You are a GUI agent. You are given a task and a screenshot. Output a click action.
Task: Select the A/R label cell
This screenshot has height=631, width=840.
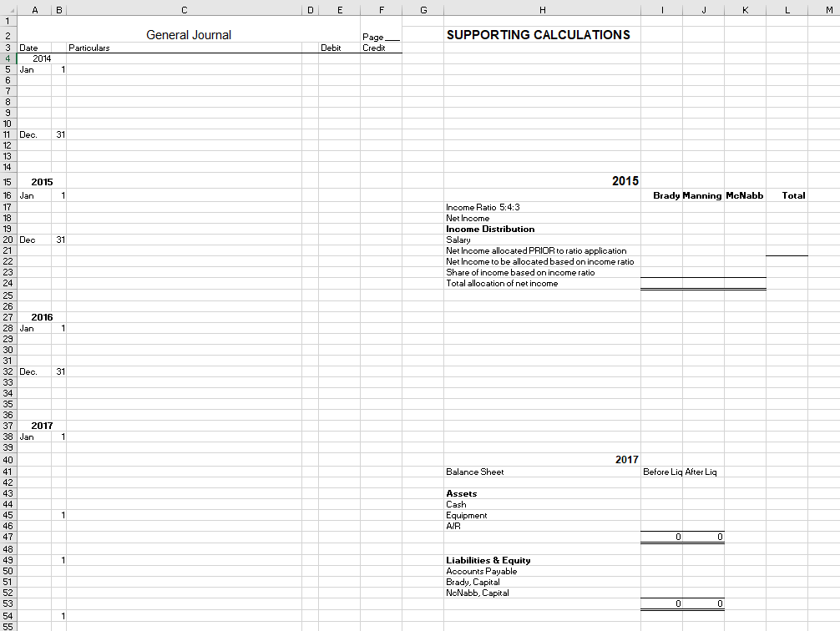(542, 526)
